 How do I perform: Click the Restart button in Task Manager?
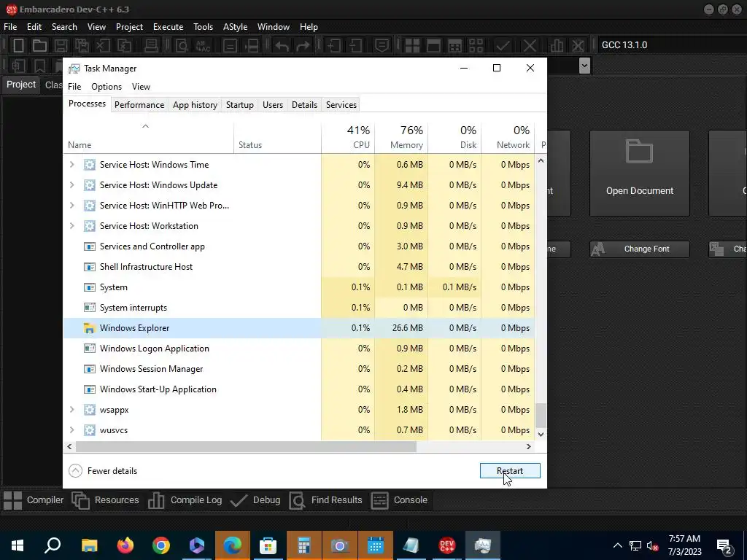510,470
